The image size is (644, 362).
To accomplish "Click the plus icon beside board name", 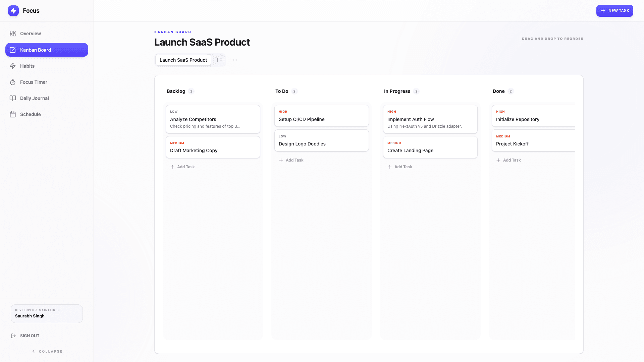I will click(x=218, y=60).
